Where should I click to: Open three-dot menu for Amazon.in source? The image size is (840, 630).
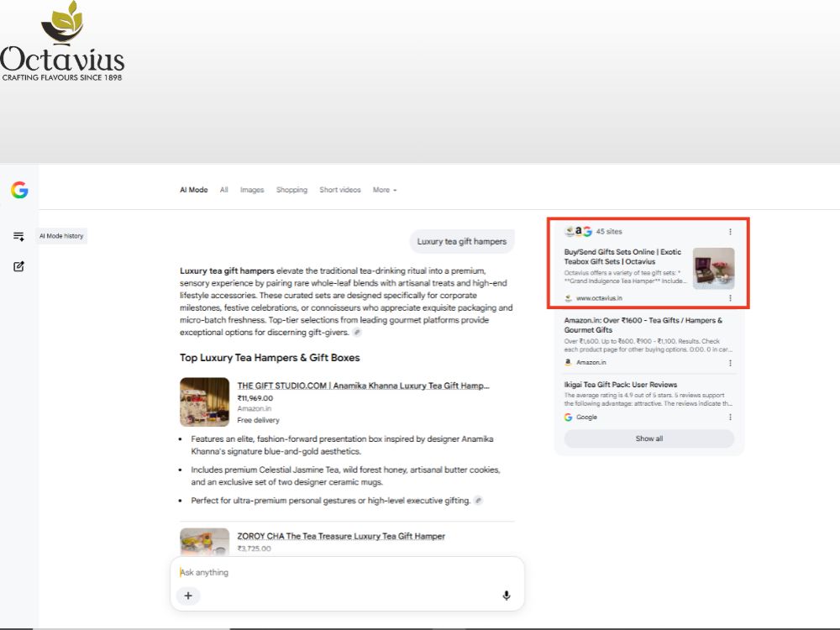click(x=730, y=363)
